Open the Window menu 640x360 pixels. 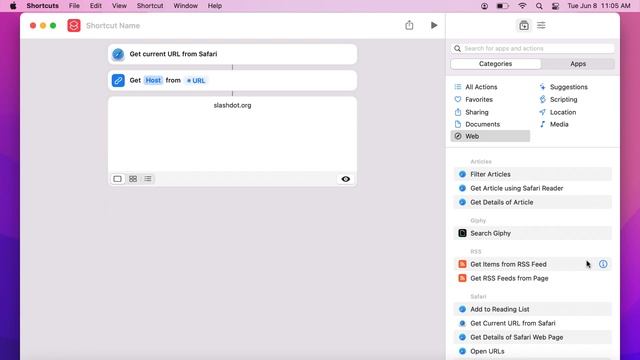[185, 6]
